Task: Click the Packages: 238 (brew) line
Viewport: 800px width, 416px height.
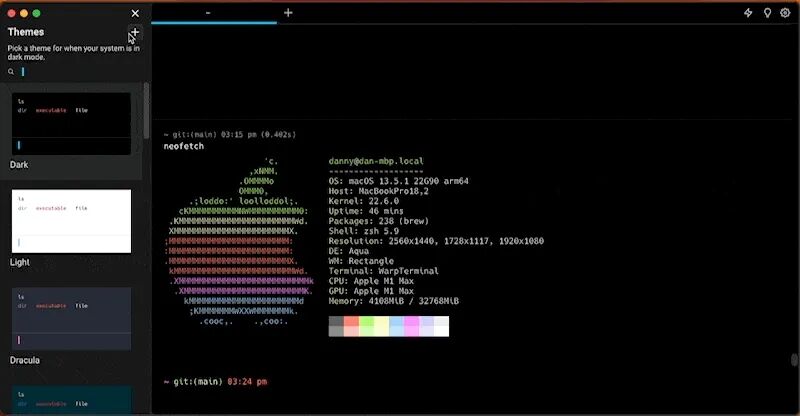Action: pyautogui.click(x=379, y=221)
